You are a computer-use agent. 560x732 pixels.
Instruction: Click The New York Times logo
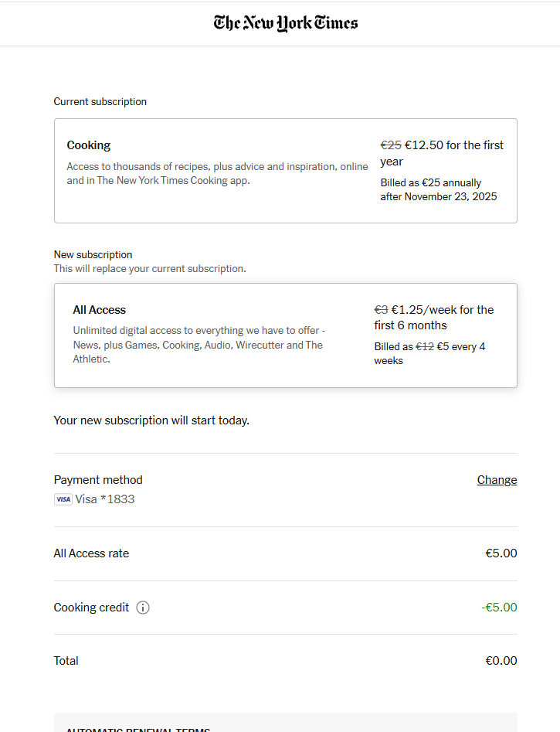286,23
